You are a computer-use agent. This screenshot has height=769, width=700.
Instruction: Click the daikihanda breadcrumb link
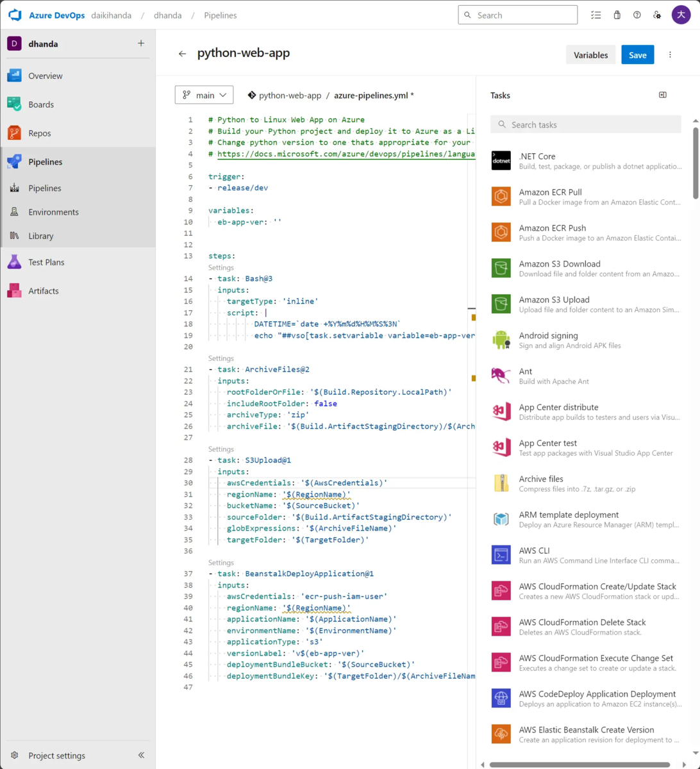111,15
